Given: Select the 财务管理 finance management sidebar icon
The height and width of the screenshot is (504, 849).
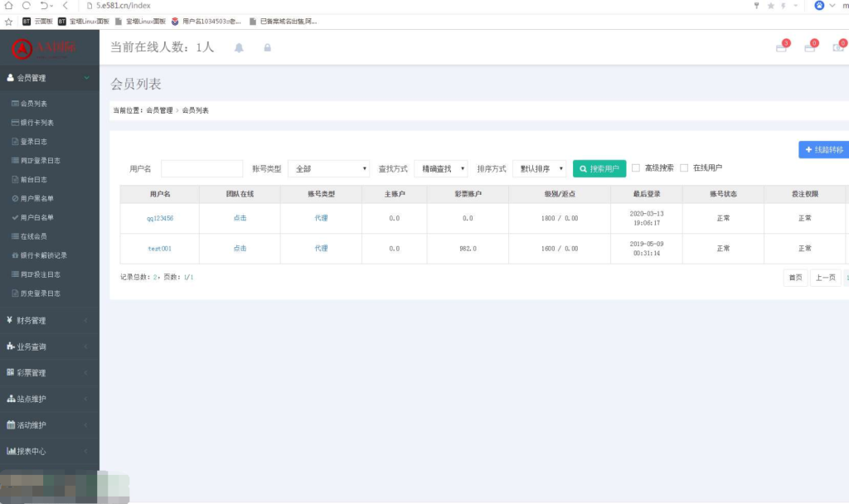Looking at the screenshot, I should (x=8, y=320).
